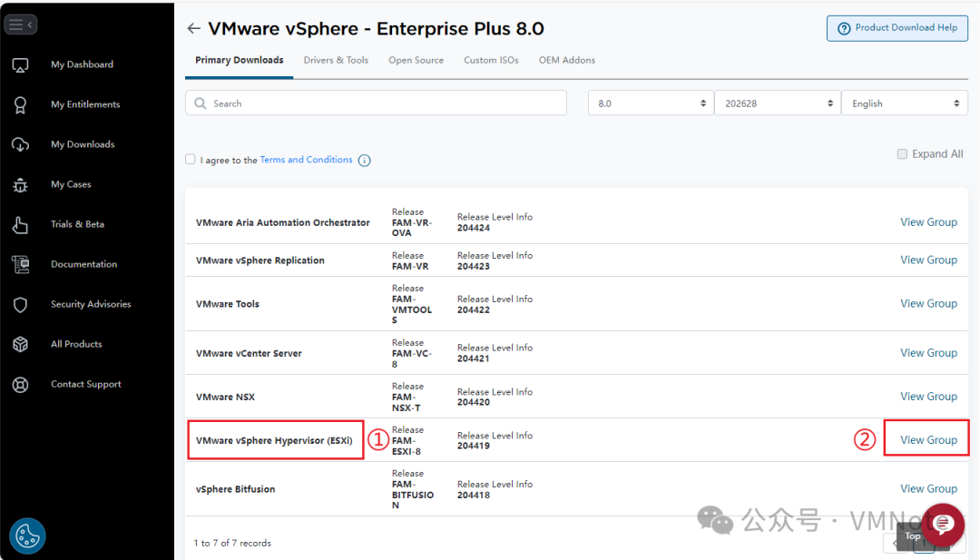
Task: Click the Search input field
Action: pyautogui.click(x=377, y=103)
